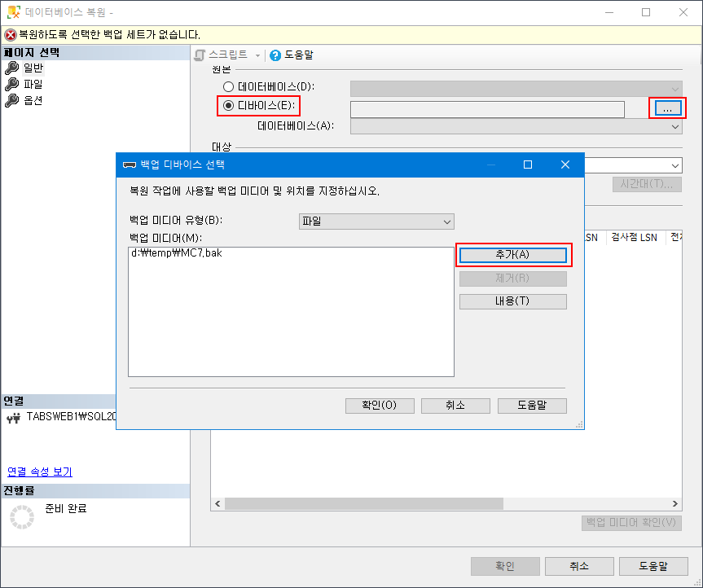The width and height of the screenshot is (703, 588).
Task: Open the 파일 page via its key icon
Action: tap(10, 84)
